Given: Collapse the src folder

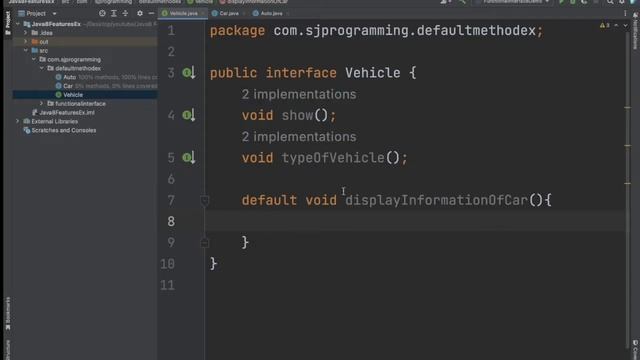Looking at the screenshot, I should click(26, 51).
